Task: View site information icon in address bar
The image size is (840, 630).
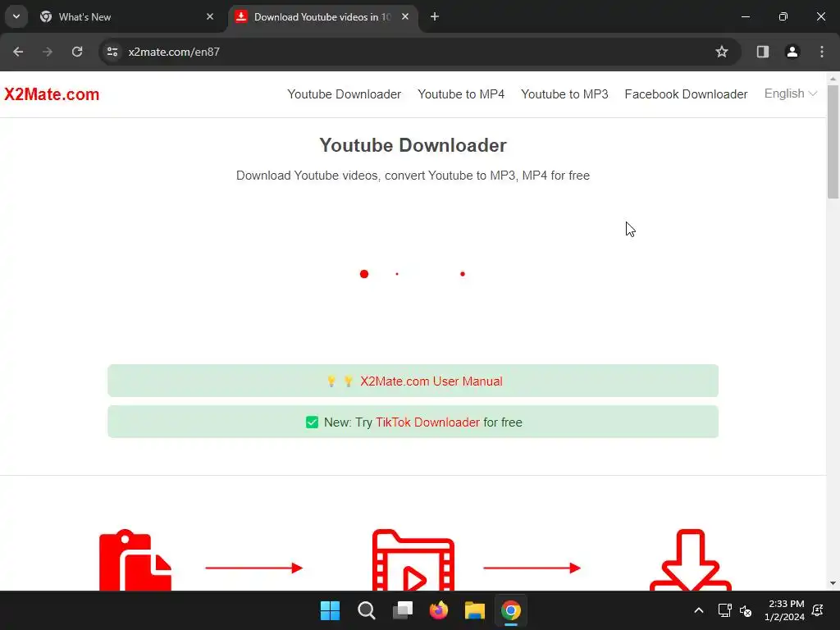Action: (x=112, y=52)
